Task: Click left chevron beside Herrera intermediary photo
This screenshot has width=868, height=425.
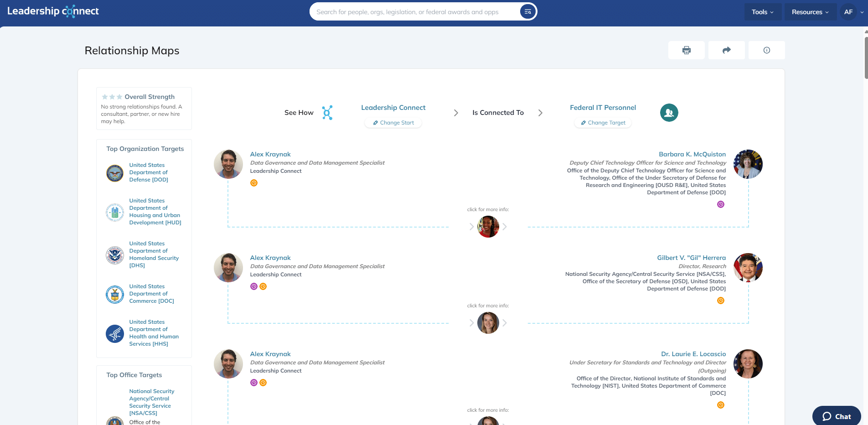Action: click(x=471, y=323)
